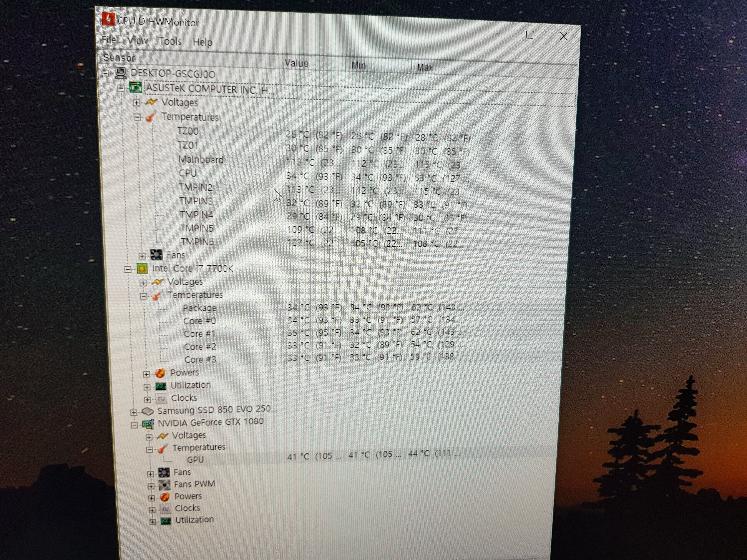Expand the CPU Clocks node
This screenshot has width=747, height=560.
pos(148,399)
